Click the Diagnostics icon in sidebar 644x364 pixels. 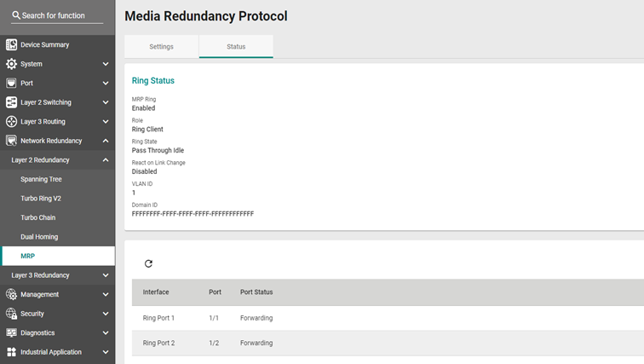pyautogui.click(x=12, y=332)
